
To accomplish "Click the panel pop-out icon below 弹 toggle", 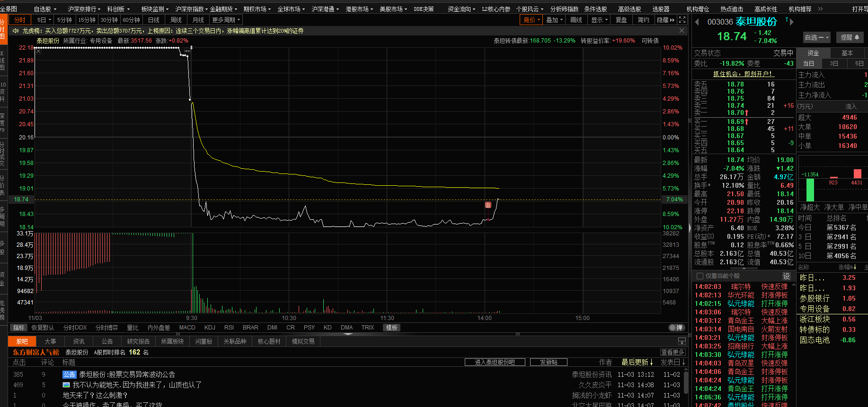I will [682, 341].
